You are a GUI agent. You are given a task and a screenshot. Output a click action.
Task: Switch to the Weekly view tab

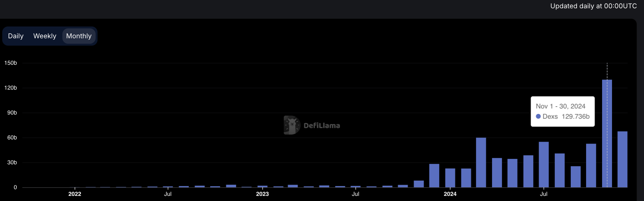(x=45, y=36)
